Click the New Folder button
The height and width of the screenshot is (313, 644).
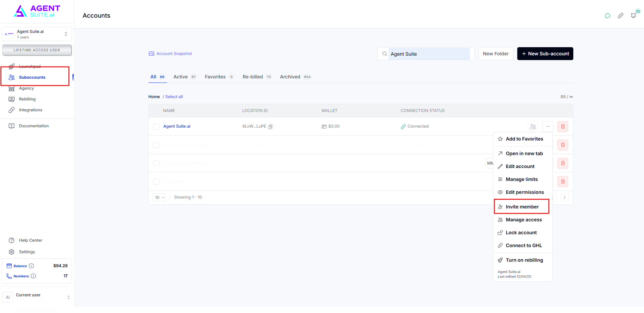pos(496,54)
